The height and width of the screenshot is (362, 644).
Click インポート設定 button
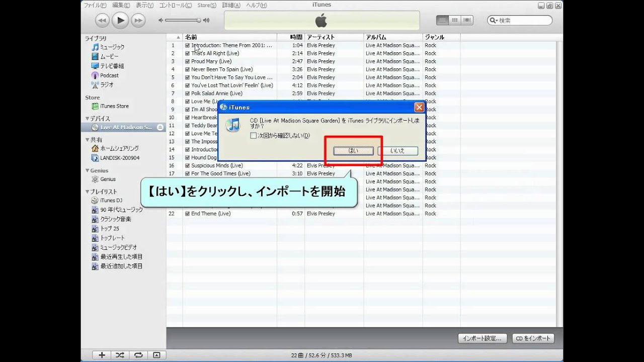click(x=482, y=338)
